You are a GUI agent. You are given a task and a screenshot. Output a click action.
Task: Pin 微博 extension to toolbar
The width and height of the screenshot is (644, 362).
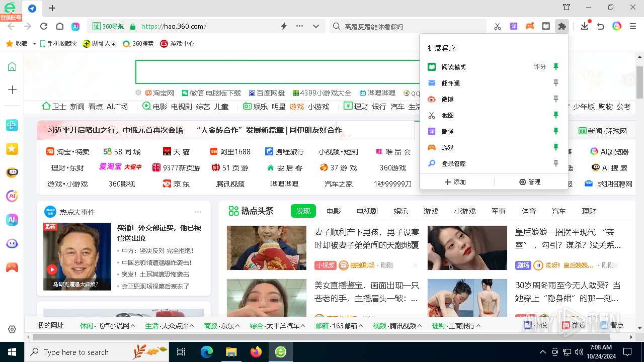[556, 99]
